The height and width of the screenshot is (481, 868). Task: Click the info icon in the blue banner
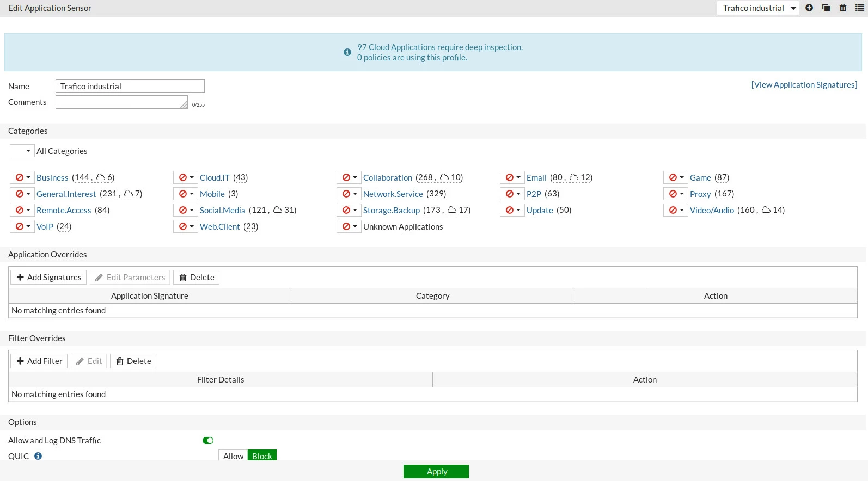(x=347, y=52)
